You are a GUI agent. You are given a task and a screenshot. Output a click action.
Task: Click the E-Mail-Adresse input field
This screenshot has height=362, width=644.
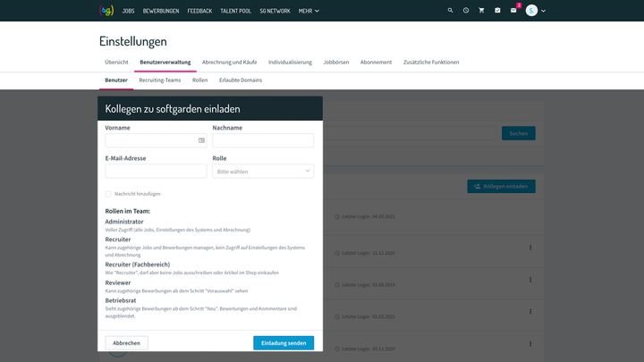pos(156,171)
